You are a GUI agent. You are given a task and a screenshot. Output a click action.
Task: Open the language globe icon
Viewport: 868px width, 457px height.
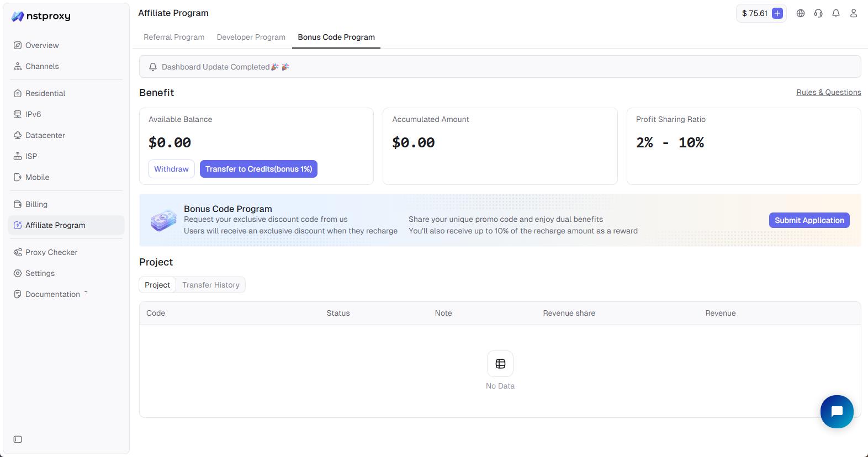coord(800,13)
